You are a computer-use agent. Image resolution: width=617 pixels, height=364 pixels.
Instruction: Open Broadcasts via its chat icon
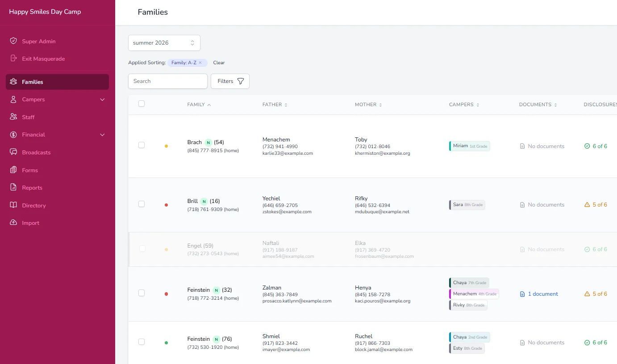pos(13,152)
